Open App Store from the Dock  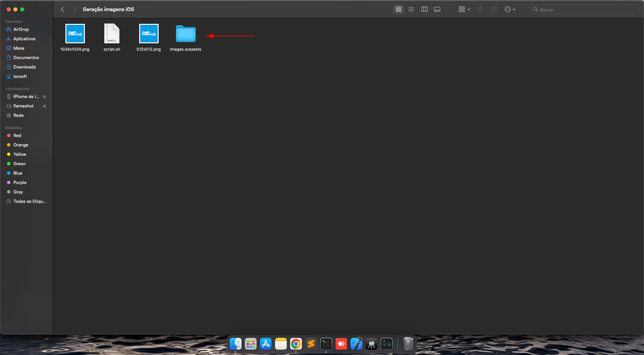266,344
